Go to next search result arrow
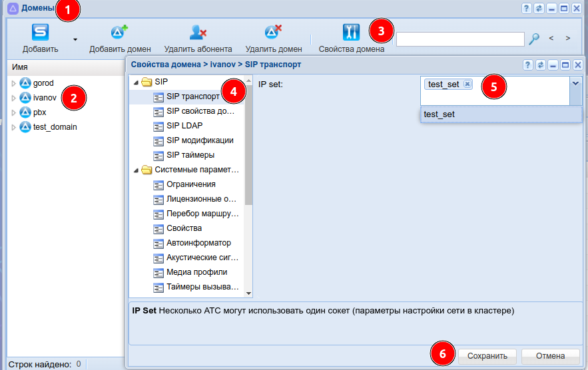588x370 pixels. [x=568, y=38]
